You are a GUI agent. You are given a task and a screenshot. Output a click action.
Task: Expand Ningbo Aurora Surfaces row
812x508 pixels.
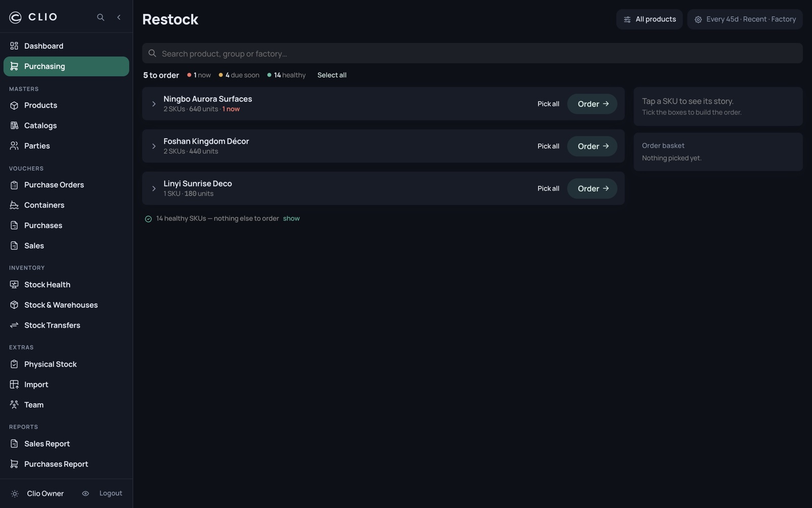154,104
